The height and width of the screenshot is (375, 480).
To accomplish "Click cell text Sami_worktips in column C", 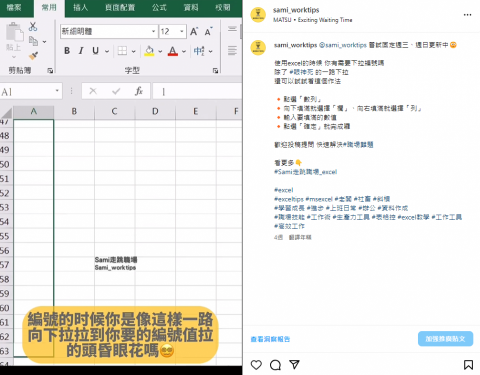I will click(x=115, y=268).
